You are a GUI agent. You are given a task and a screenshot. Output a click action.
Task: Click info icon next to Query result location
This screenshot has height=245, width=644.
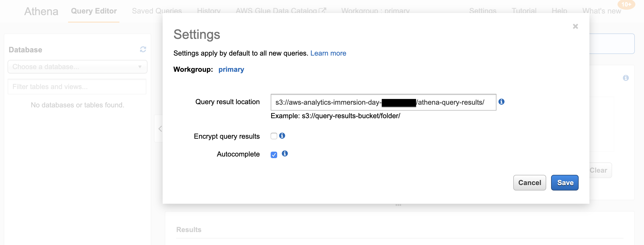pyautogui.click(x=501, y=102)
